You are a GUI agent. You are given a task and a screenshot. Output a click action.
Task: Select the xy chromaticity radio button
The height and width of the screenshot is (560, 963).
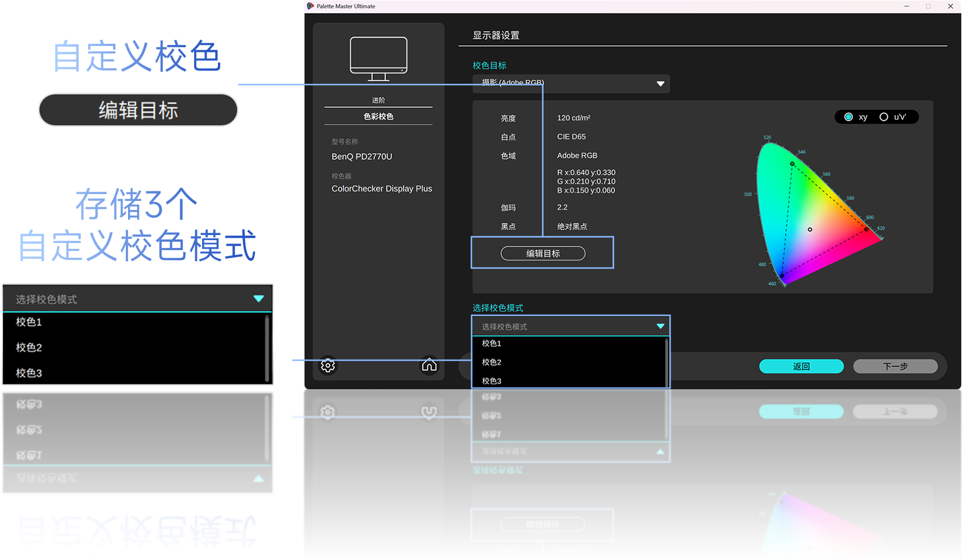click(849, 117)
